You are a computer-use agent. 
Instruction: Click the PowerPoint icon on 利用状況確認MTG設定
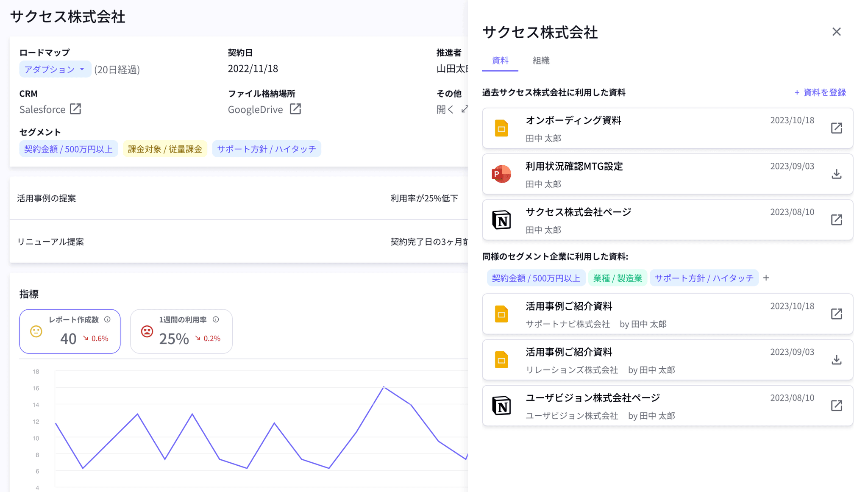[501, 174]
